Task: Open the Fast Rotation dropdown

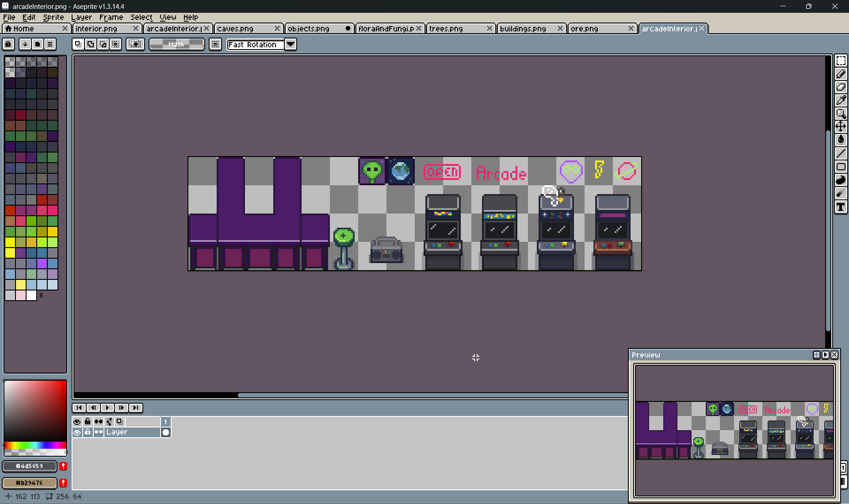Action: pyautogui.click(x=291, y=44)
